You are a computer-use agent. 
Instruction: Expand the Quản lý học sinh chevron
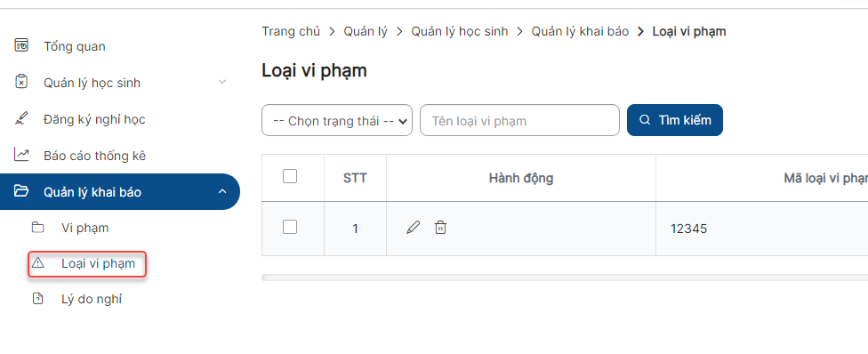(222, 82)
